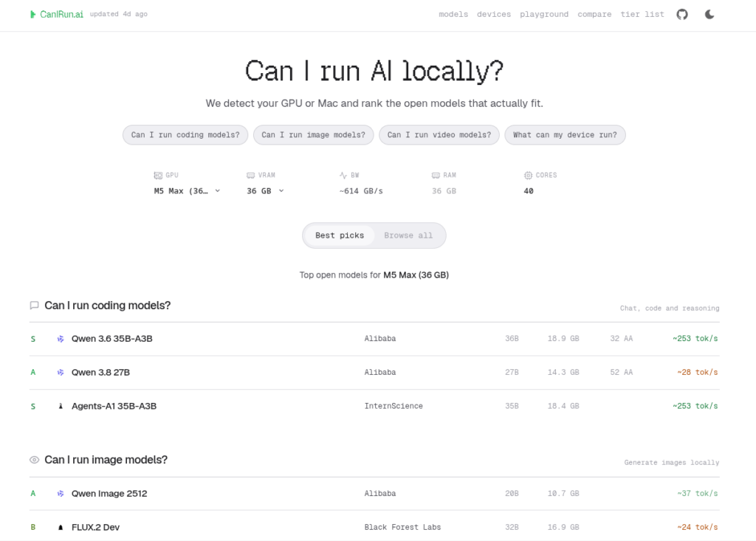Click the '~28 tok/s' speed value

click(x=697, y=372)
